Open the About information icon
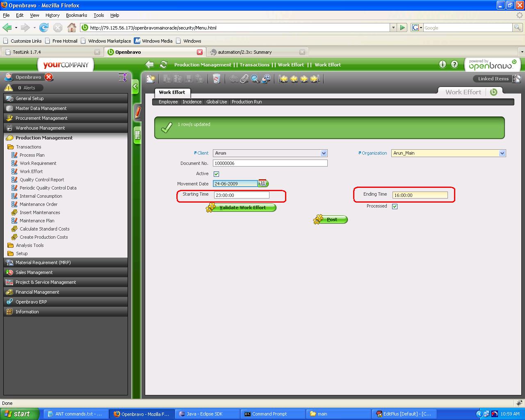Viewport: 525px width, 420px height. point(443,64)
